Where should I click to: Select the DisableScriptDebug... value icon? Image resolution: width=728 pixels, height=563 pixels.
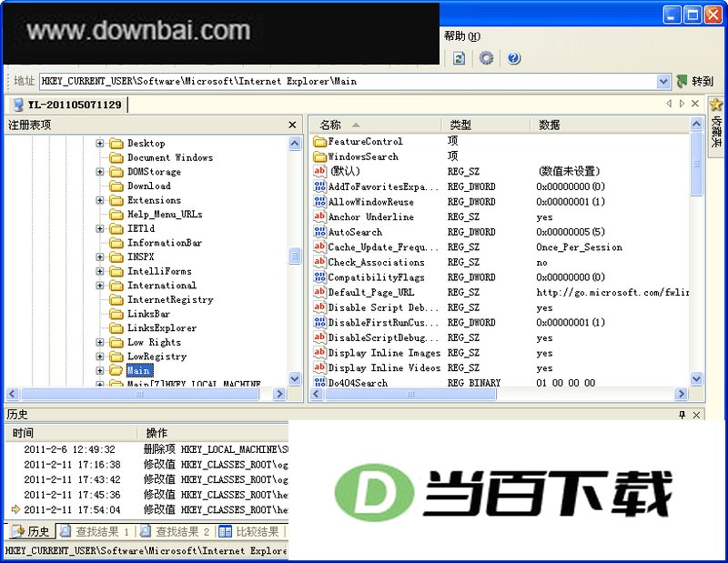[319, 337]
